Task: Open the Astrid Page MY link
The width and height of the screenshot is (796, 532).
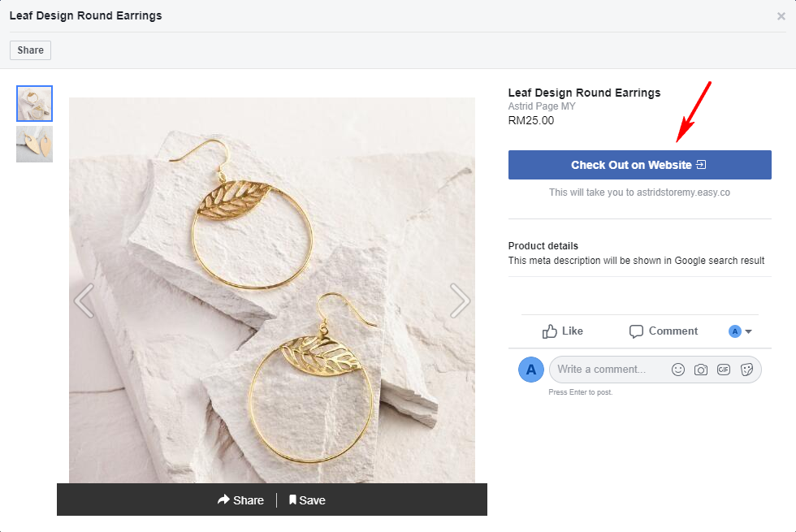Action: pos(542,106)
